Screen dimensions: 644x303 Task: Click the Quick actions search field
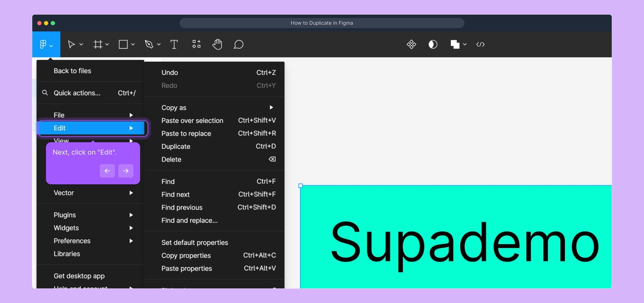[x=77, y=93]
